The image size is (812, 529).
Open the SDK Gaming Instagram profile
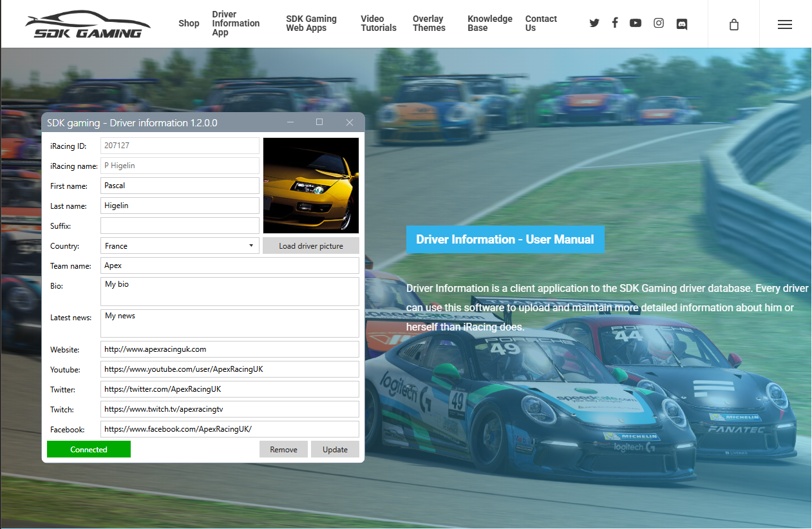click(x=659, y=23)
